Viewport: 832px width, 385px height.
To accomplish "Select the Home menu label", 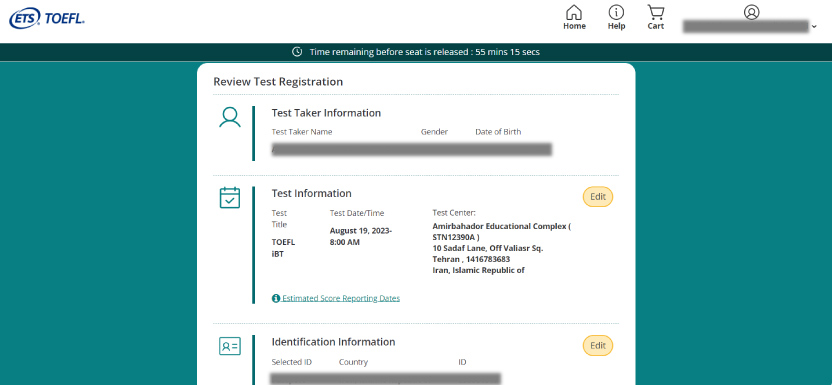I will point(574,26).
